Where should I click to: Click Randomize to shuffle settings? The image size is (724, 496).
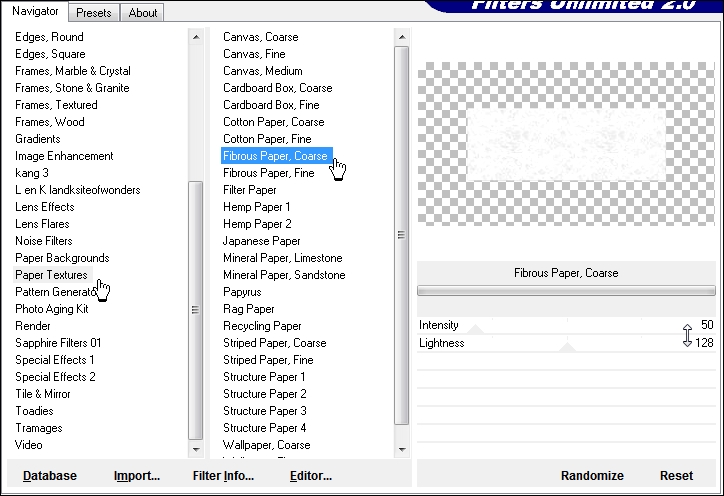(x=592, y=476)
